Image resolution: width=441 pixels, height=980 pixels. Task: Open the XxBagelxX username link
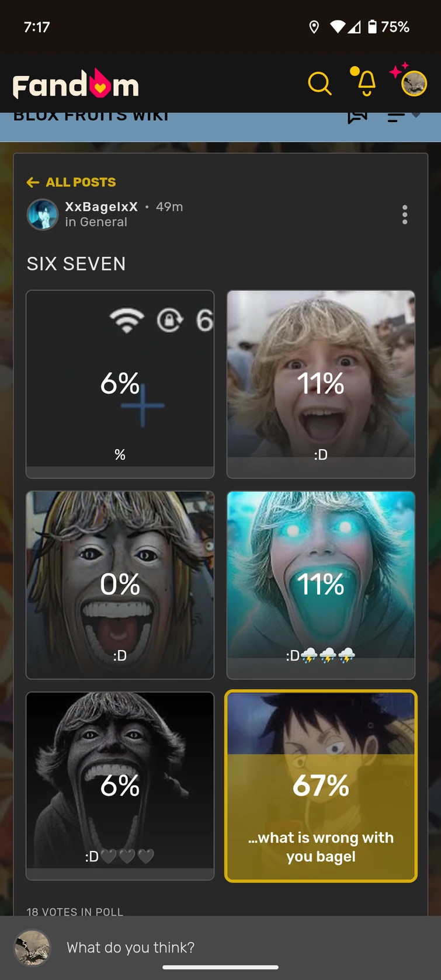(101, 207)
